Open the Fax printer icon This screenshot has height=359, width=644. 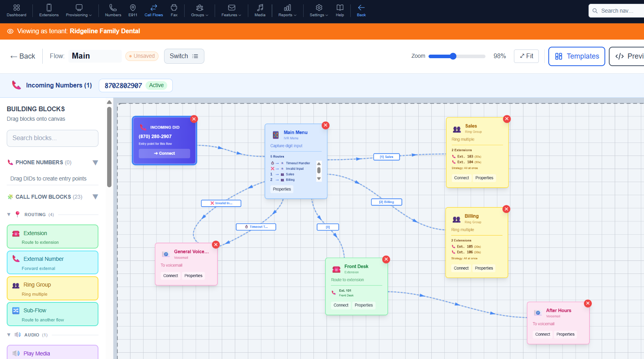pyautogui.click(x=174, y=8)
